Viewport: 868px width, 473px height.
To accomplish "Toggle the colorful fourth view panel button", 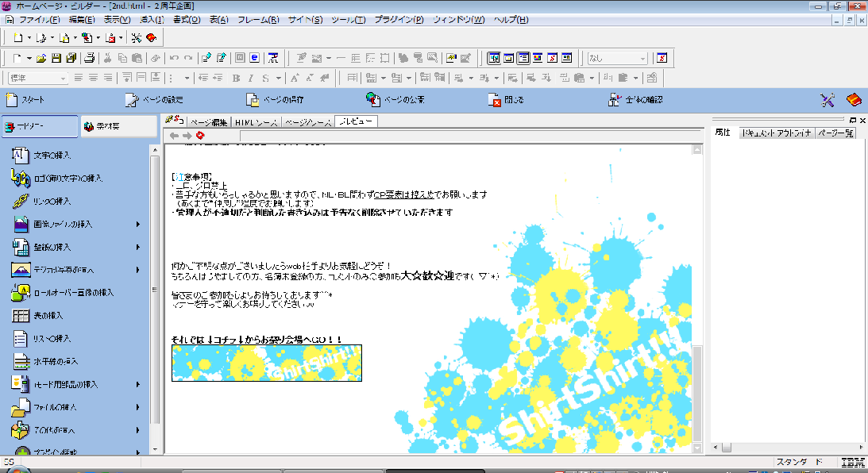I will click(538, 58).
